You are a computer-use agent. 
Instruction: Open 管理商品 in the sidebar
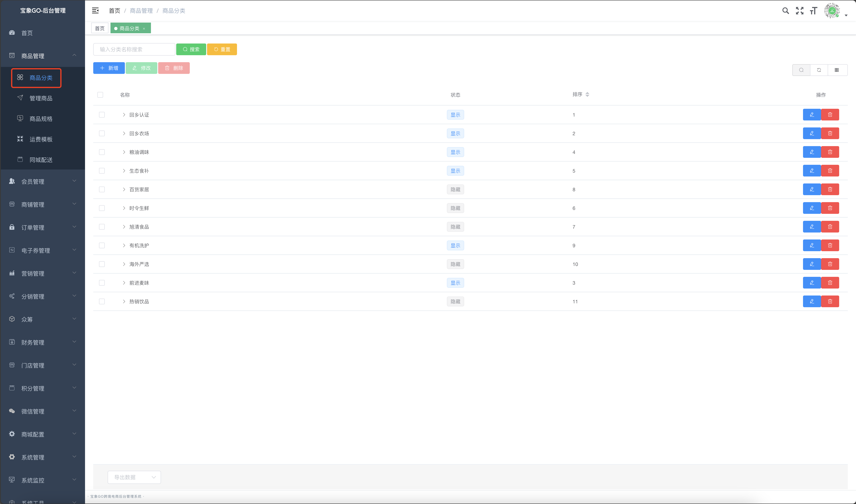[x=41, y=99]
